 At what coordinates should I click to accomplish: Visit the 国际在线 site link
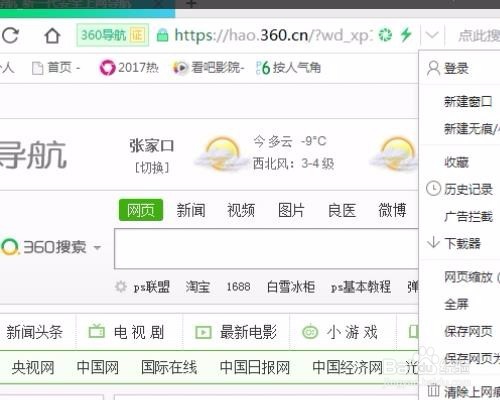pos(169,367)
